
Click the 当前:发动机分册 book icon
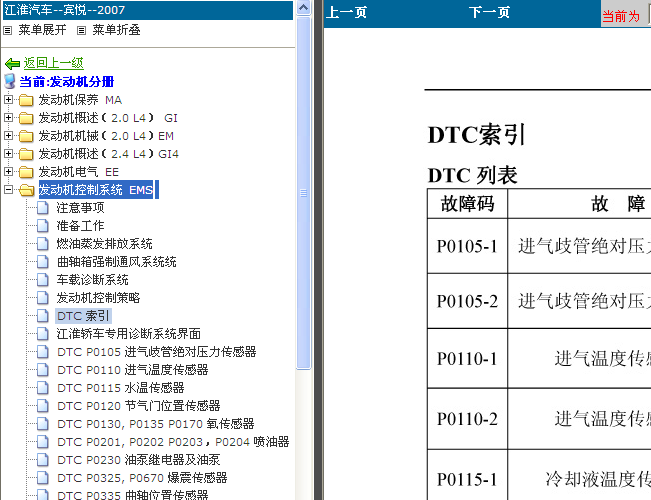[10, 81]
